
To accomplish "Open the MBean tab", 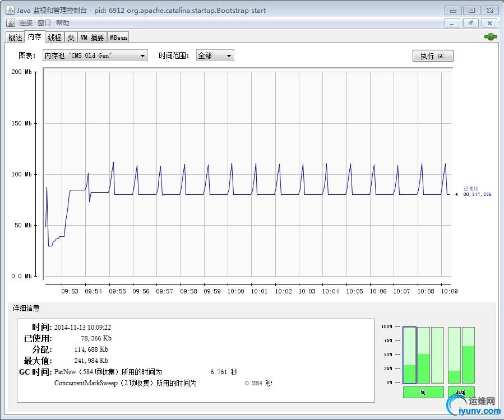I will (118, 38).
